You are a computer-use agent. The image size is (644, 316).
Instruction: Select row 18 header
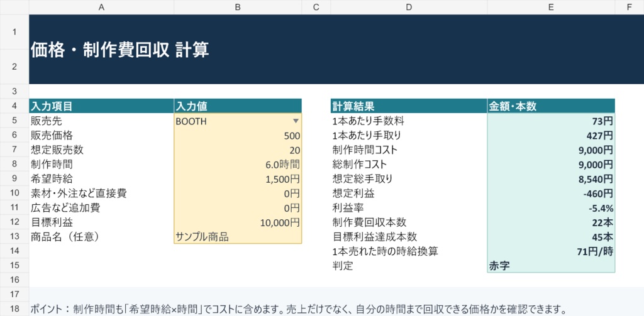tap(14, 308)
